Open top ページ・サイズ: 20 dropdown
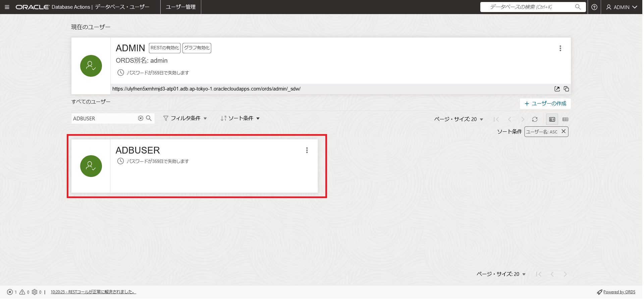Viewport: 644px width, 299px height. (459, 119)
